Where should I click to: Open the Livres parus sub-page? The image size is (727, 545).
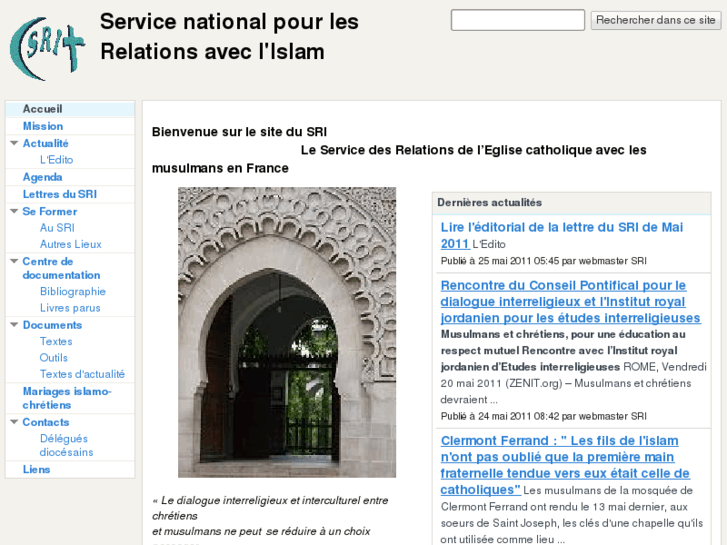point(70,308)
